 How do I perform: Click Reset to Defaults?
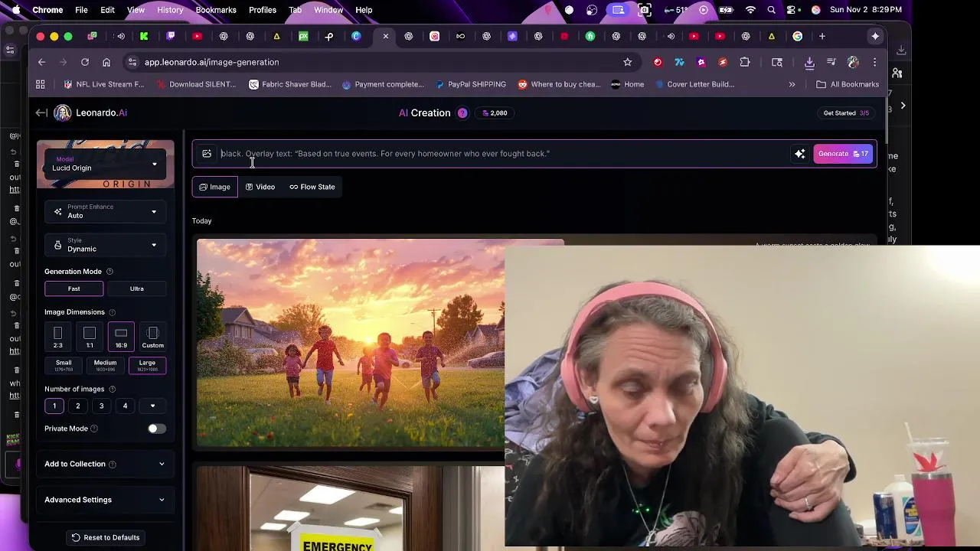(106, 537)
